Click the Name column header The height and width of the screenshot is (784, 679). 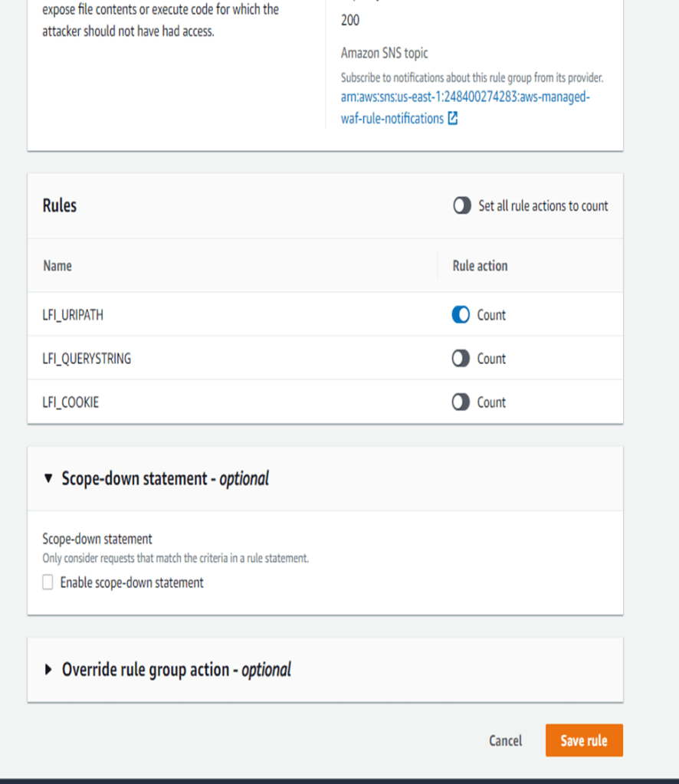pos(57,266)
